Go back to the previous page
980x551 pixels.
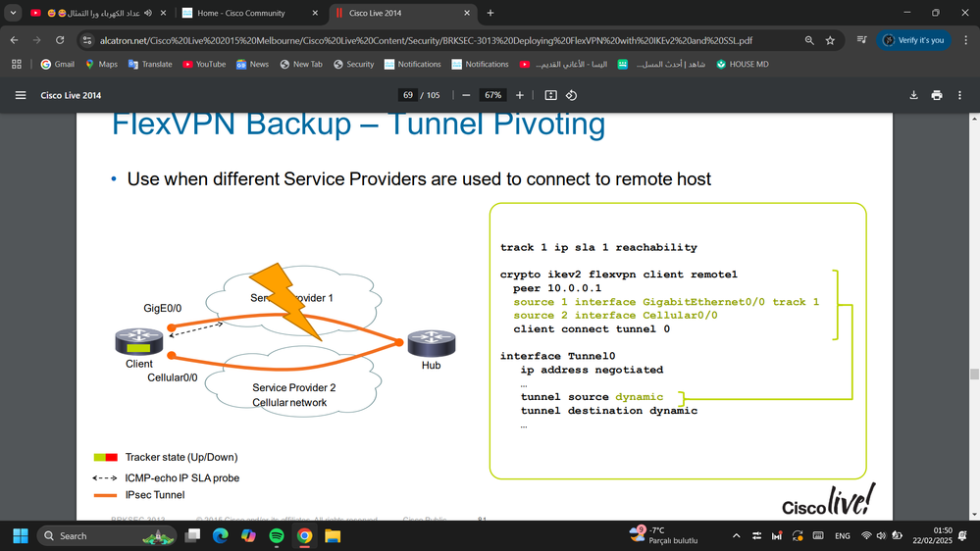[x=14, y=40]
